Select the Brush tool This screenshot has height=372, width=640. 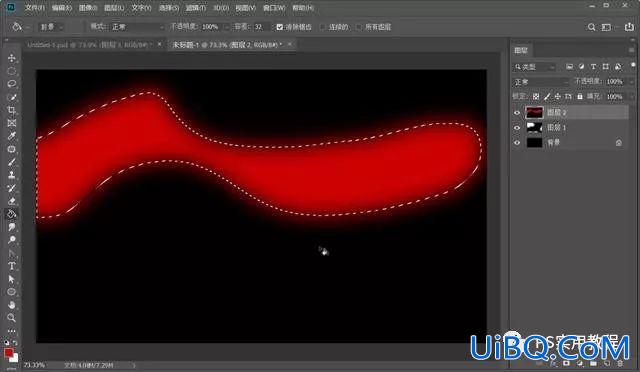coord(11,162)
